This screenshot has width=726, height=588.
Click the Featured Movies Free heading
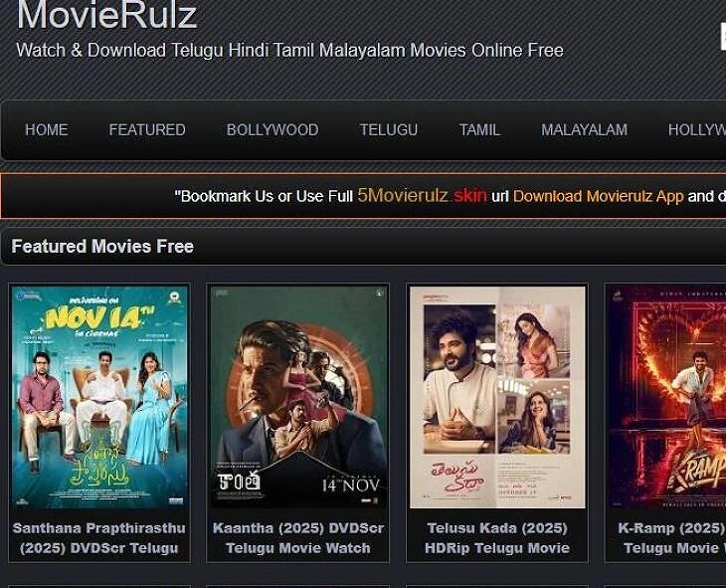pyautogui.click(x=102, y=247)
